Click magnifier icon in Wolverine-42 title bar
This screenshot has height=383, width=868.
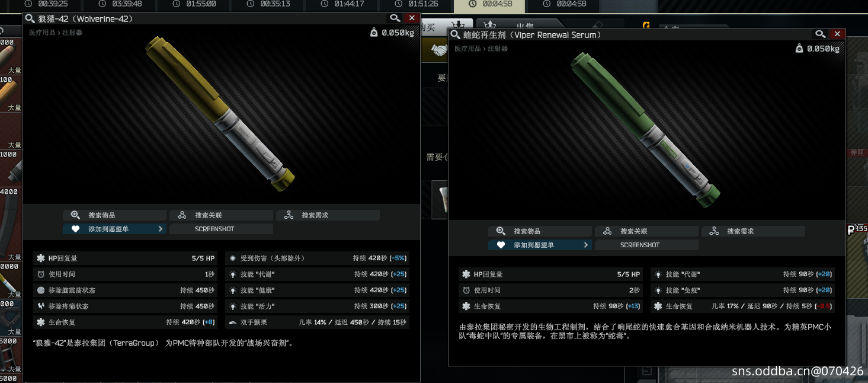pyautogui.click(x=395, y=18)
